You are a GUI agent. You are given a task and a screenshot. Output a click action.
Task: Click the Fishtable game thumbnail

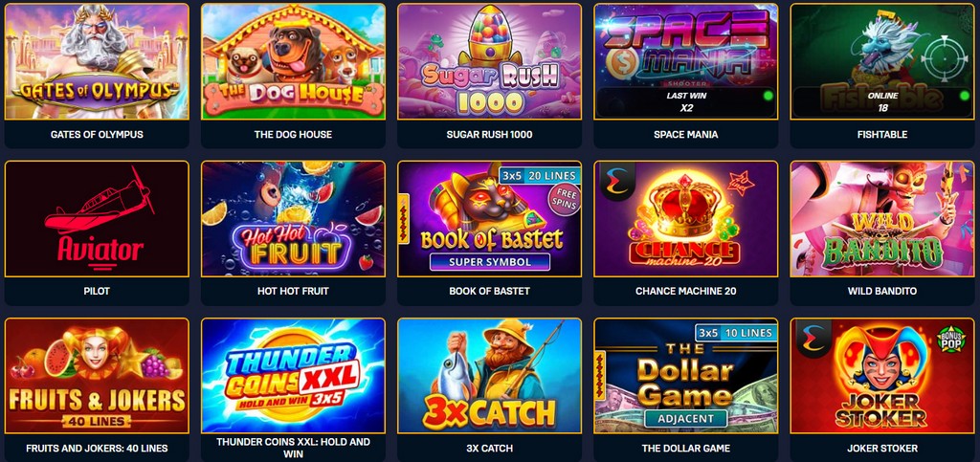coord(881,61)
